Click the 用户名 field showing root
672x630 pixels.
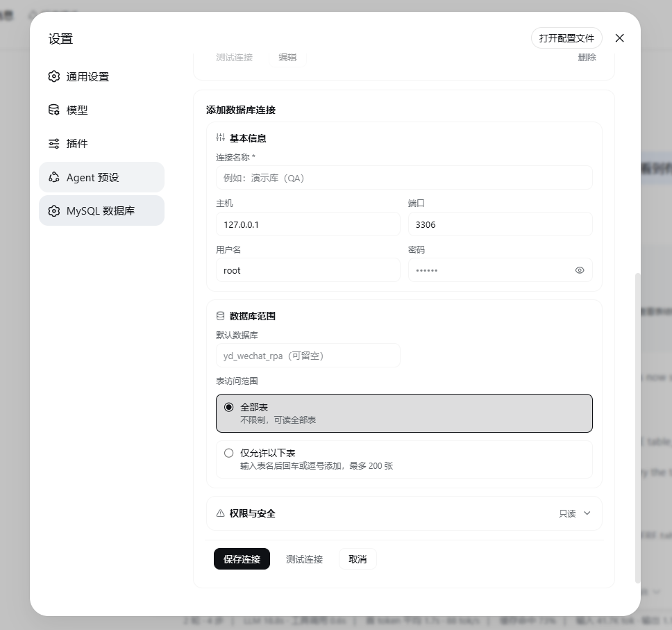click(308, 270)
